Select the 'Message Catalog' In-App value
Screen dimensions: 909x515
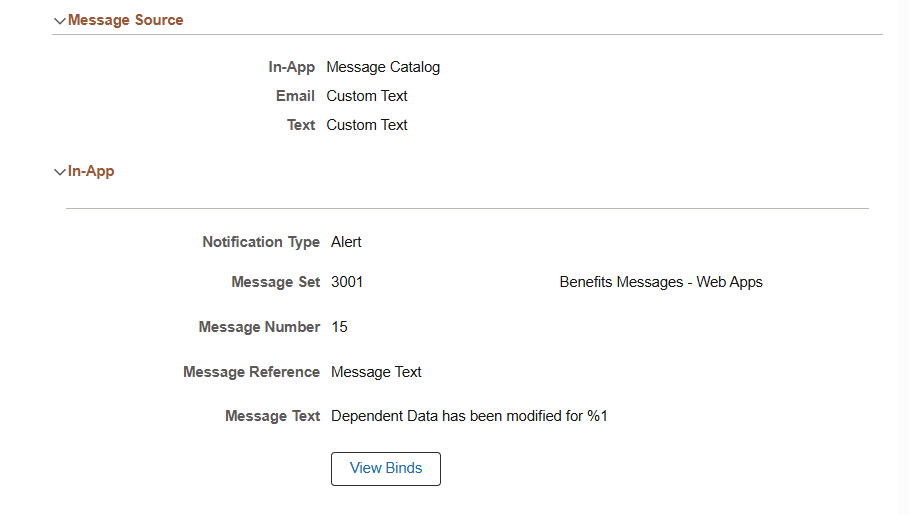tap(383, 67)
